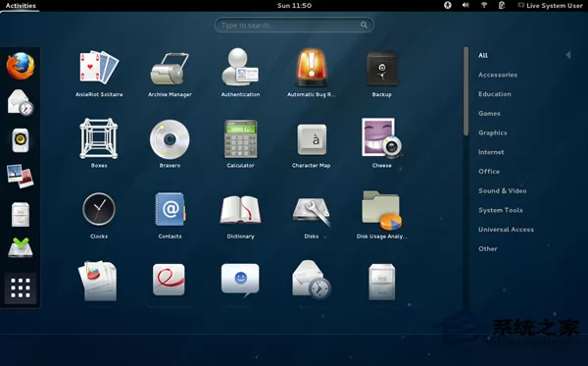Open Rhythmbox speaker icon in dash

pyautogui.click(x=21, y=140)
